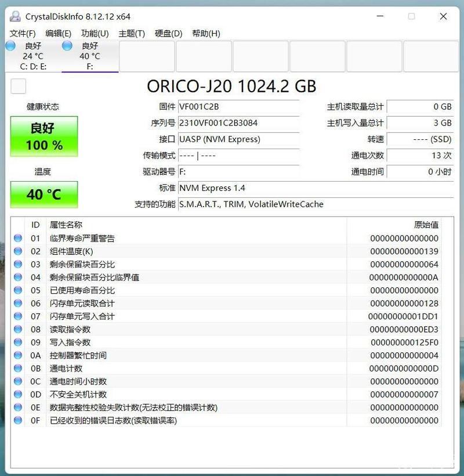Click the attribute name 已使用寿命百分比
Screen dimensions: 464x476
(x=82, y=290)
